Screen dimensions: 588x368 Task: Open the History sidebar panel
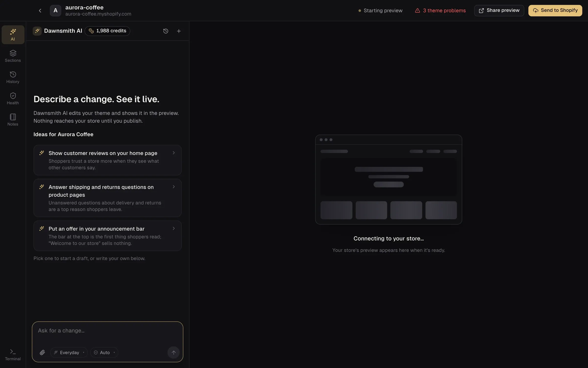click(x=13, y=77)
